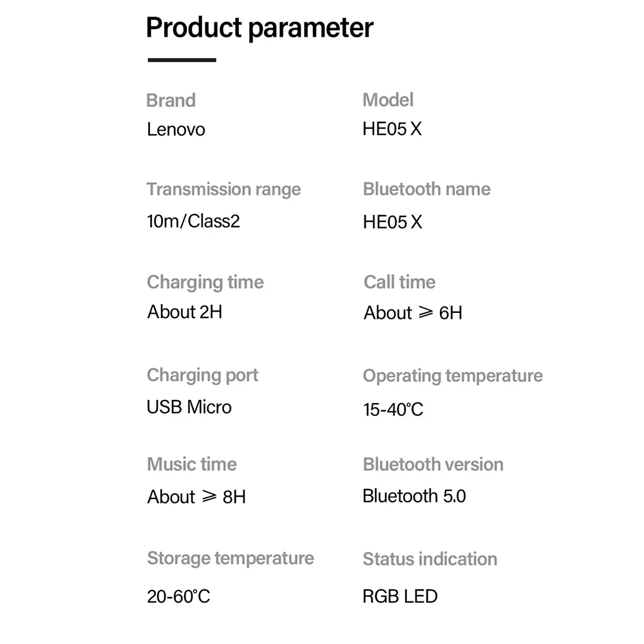
Task: Click the Charging time label
Action: 205,283
